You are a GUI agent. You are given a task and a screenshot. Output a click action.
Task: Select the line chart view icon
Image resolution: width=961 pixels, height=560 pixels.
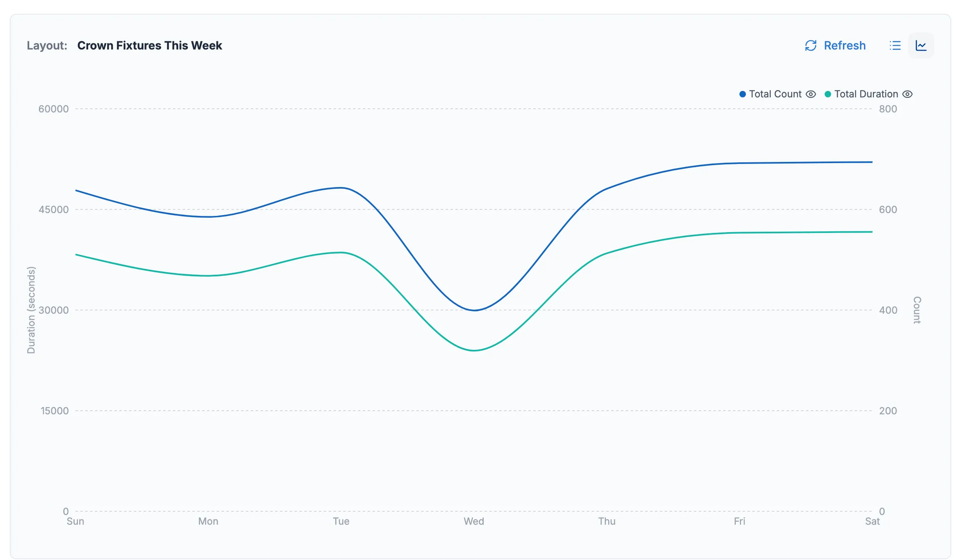point(921,45)
